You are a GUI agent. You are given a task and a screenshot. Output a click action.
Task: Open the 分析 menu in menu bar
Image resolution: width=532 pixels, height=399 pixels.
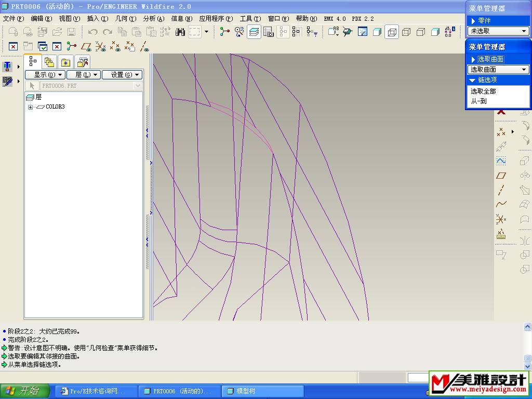[x=153, y=19]
